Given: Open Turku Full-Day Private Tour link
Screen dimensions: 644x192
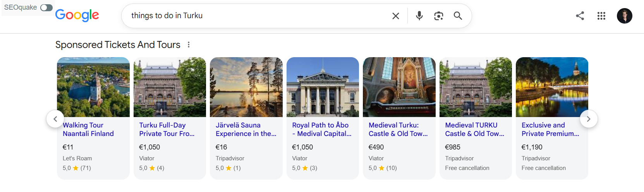Looking at the screenshot, I should [x=167, y=129].
